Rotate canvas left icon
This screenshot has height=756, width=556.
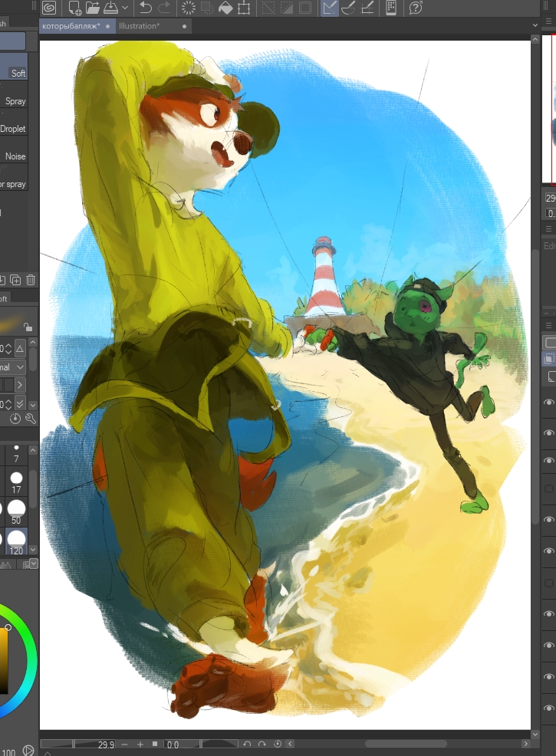click(x=247, y=744)
